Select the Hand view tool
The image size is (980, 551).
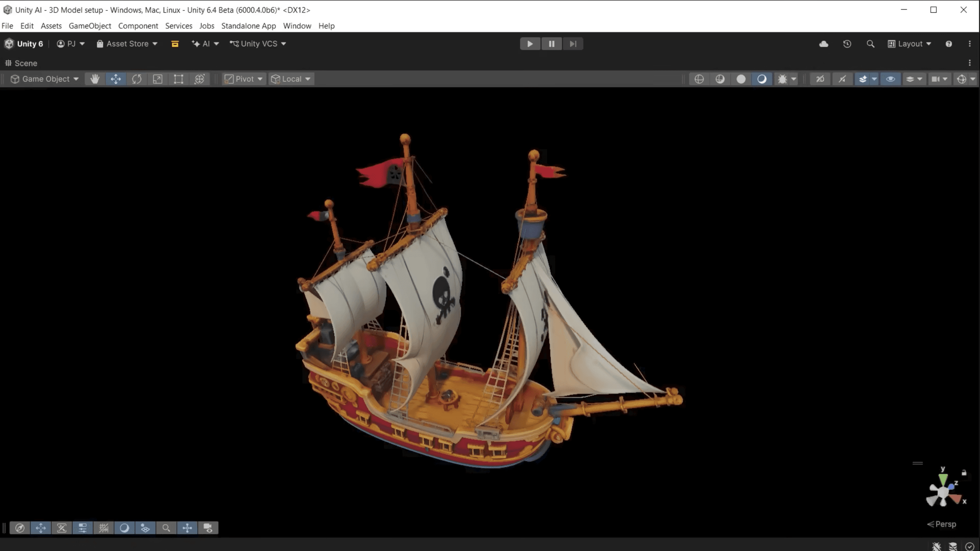[95, 79]
